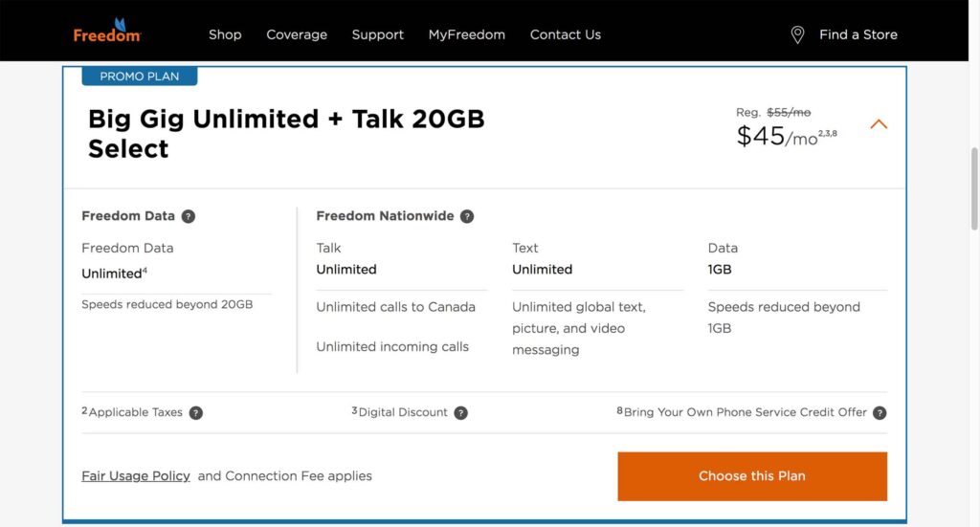Click the store location pin icon
This screenshot has width=980, height=527.
click(x=797, y=34)
